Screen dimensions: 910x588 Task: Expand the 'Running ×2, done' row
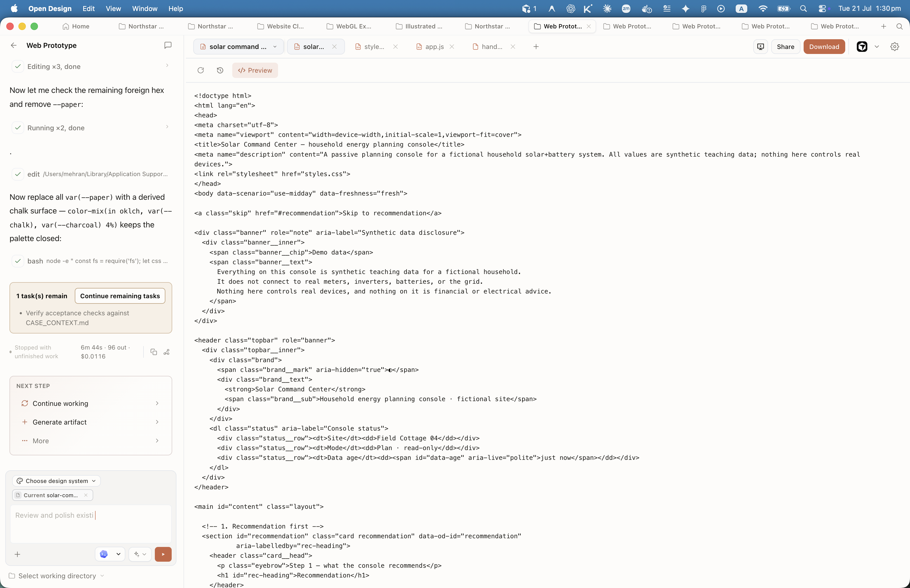[91, 128]
